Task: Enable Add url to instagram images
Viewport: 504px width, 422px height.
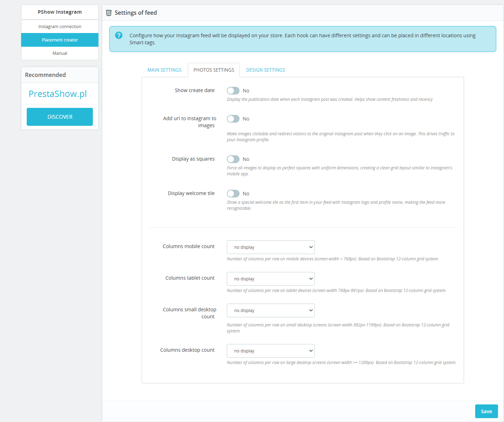Action: (233, 119)
